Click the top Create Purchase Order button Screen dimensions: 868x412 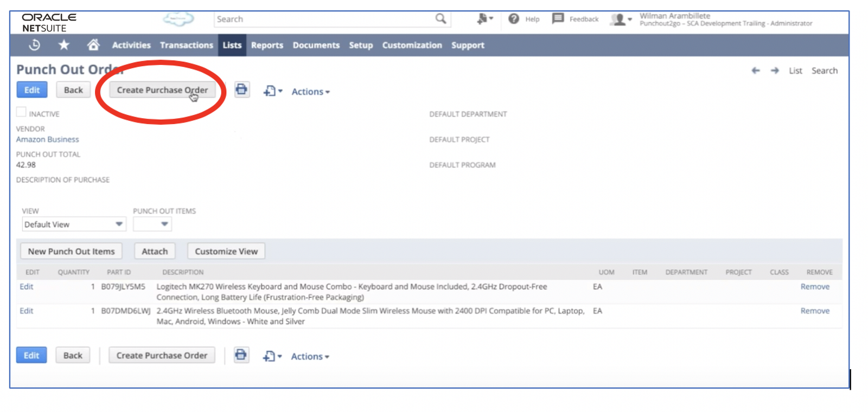(162, 90)
